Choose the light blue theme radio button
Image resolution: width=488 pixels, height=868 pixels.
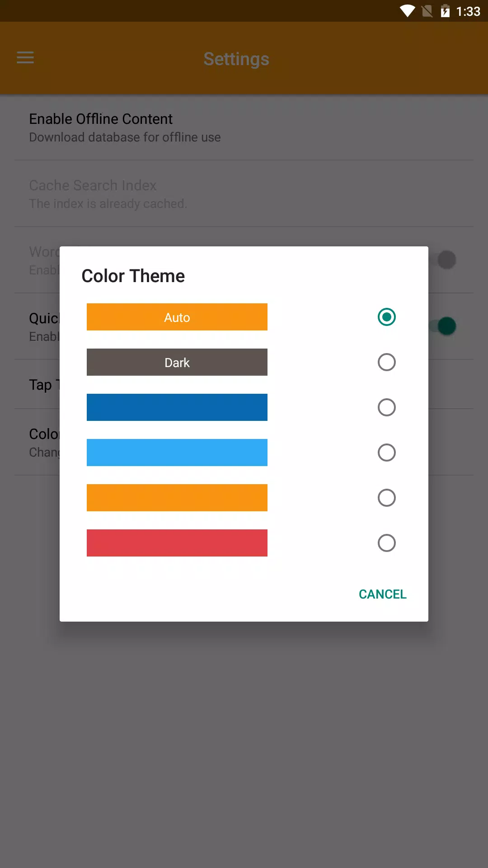(387, 453)
